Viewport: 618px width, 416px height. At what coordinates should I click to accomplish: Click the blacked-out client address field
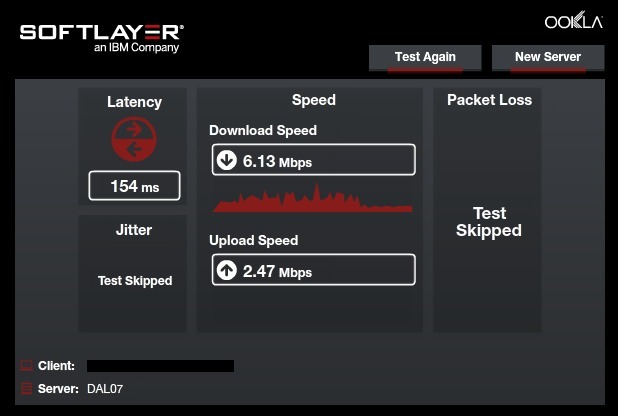pyautogui.click(x=160, y=366)
